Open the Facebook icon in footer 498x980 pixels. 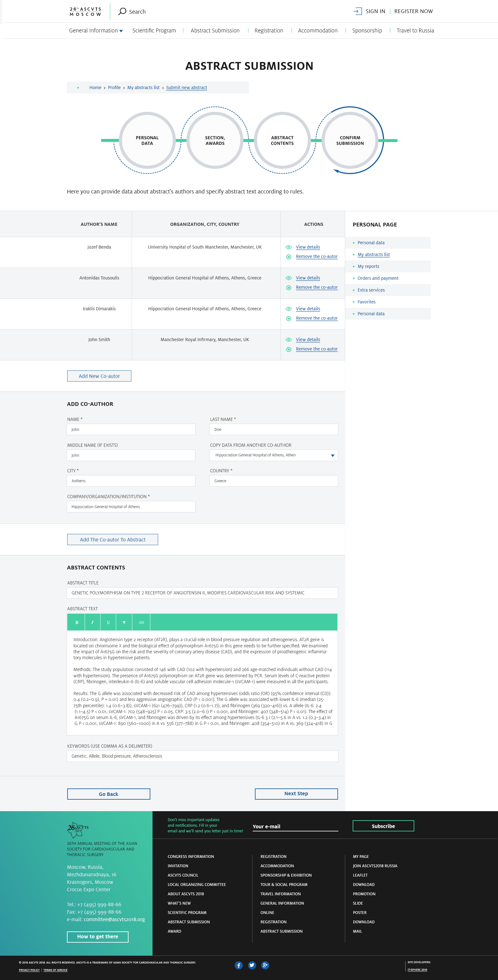click(238, 965)
